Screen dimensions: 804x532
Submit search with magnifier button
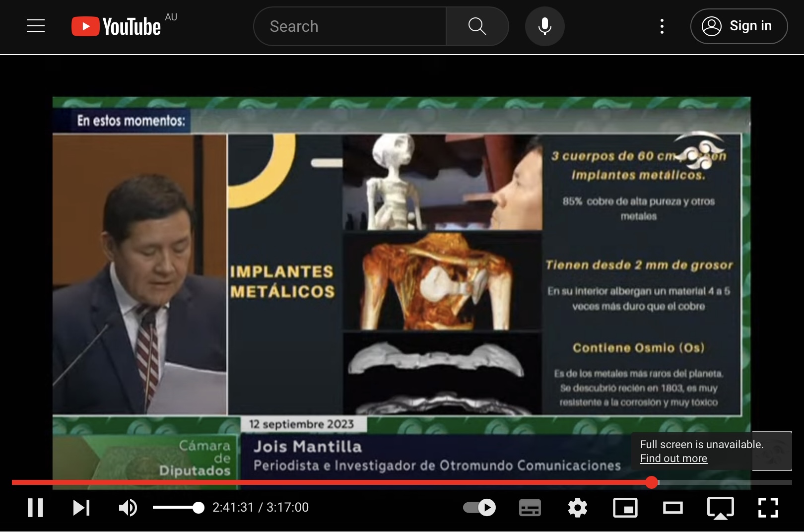pyautogui.click(x=477, y=26)
